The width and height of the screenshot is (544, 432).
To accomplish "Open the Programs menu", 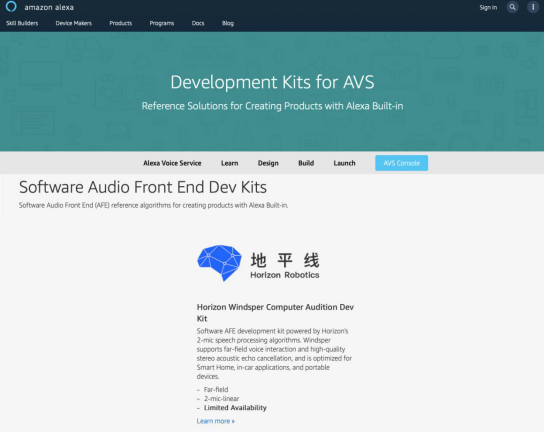I will [162, 23].
